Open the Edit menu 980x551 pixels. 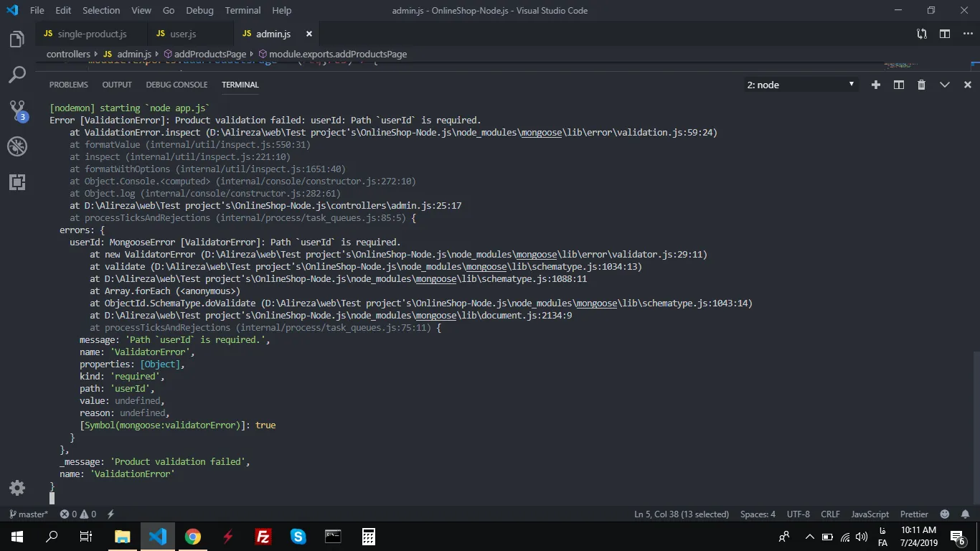[63, 11]
